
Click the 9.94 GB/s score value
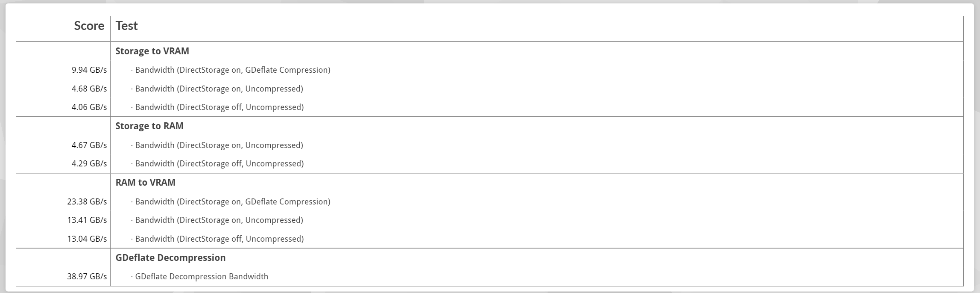click(x=89, y=70)
